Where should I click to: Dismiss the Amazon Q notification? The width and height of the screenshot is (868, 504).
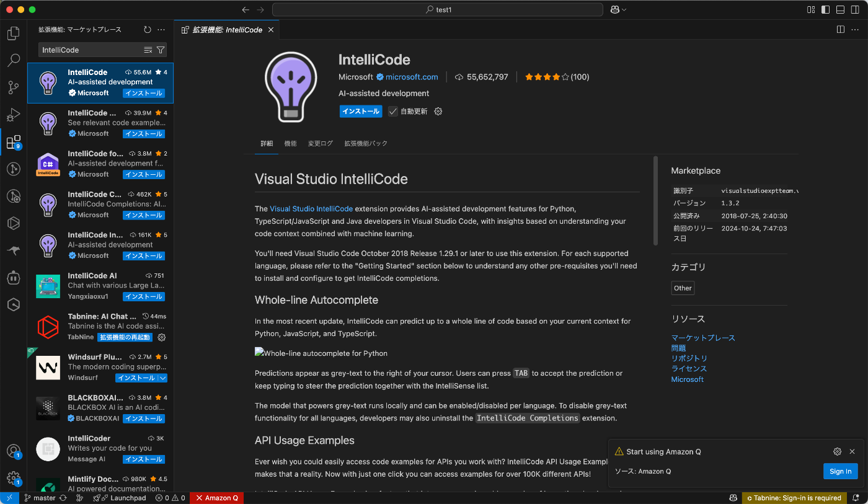point(852,451)
